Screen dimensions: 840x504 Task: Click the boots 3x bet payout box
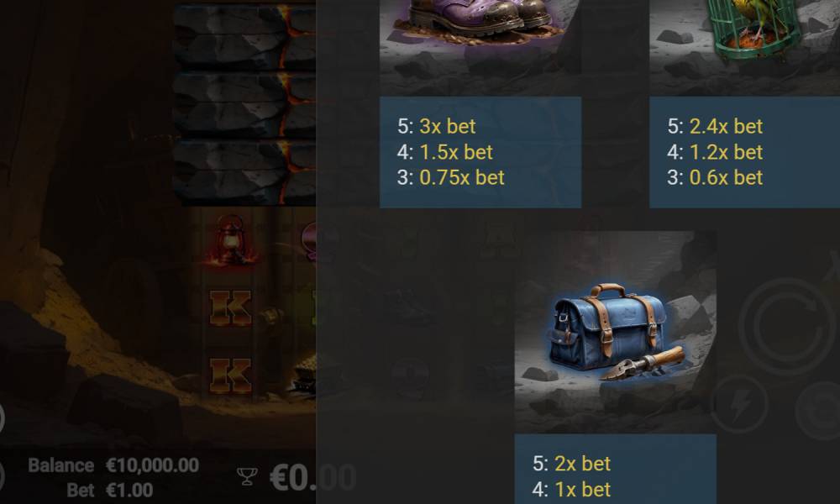[x=480, y=152]
